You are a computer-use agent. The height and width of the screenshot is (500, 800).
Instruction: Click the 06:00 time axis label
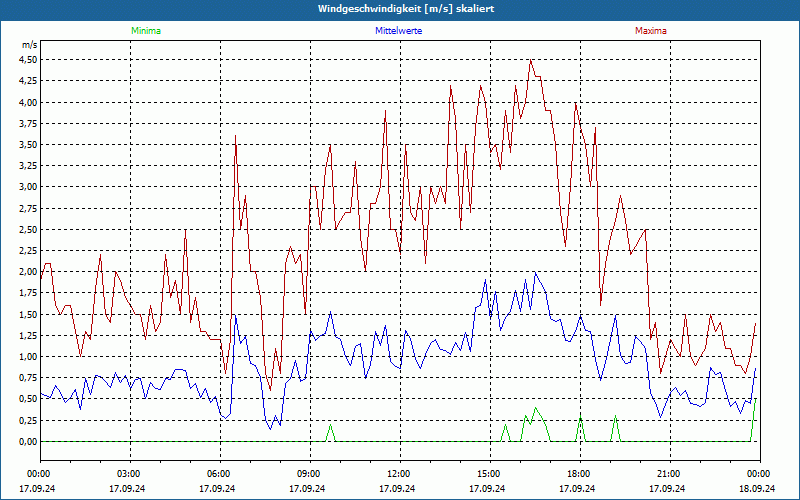pyautogui.click(x=220, y=474)
